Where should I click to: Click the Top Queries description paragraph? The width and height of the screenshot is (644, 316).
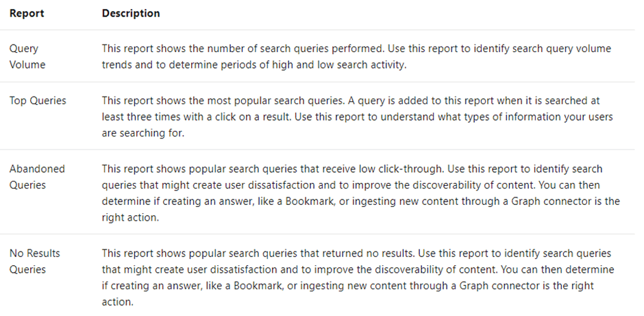[x=358, y=117]
